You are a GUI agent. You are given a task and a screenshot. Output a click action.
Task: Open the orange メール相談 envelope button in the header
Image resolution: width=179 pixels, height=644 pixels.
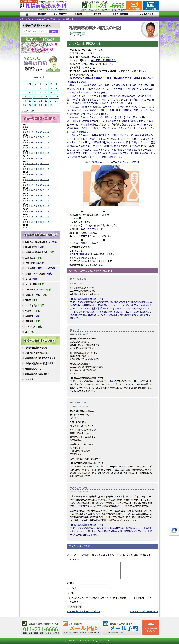tap(134, 5)
